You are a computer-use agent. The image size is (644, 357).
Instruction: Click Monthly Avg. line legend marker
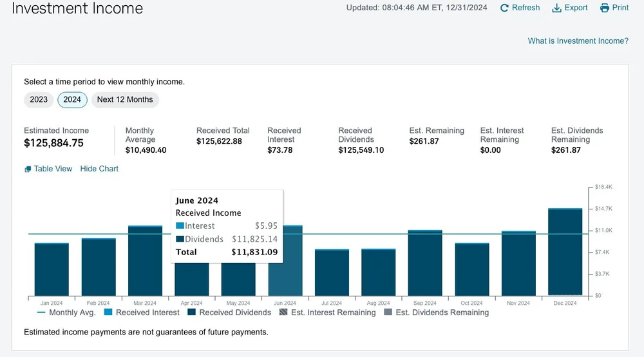(41, 313)
